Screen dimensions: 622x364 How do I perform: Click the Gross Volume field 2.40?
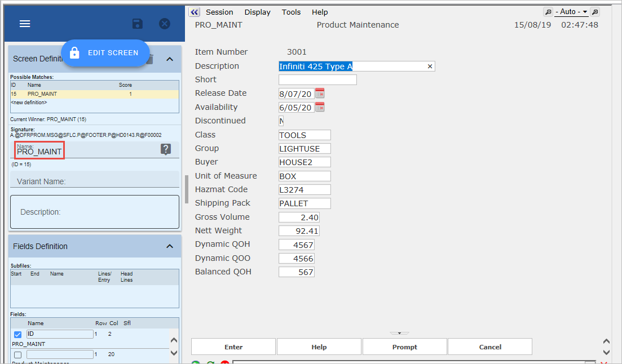tap(299, 217)
